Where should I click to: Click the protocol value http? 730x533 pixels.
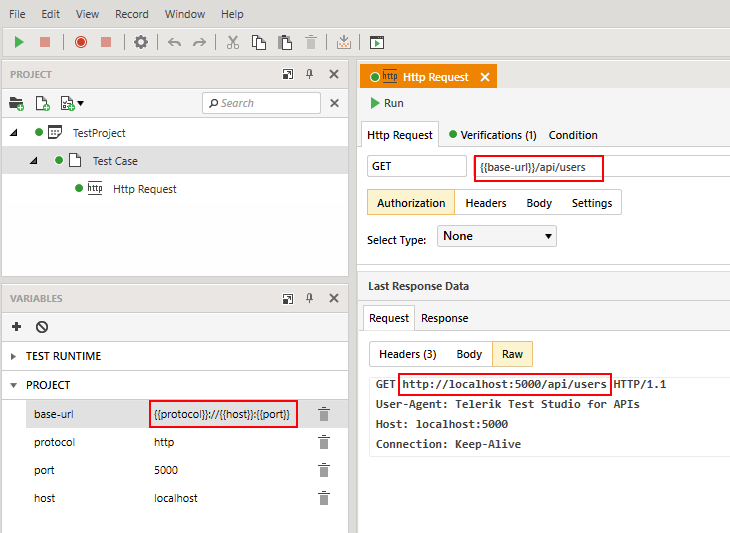tap(164, 442)
